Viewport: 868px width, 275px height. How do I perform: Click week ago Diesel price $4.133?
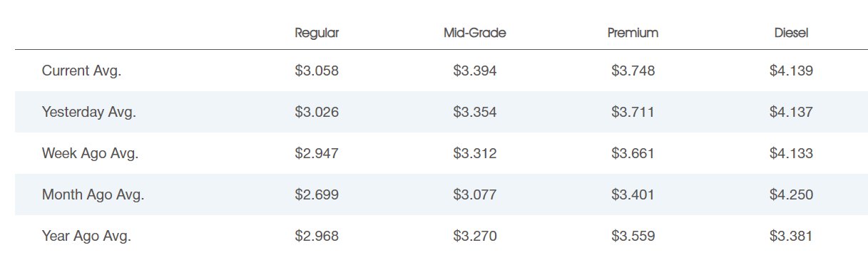tap(791, 154)
